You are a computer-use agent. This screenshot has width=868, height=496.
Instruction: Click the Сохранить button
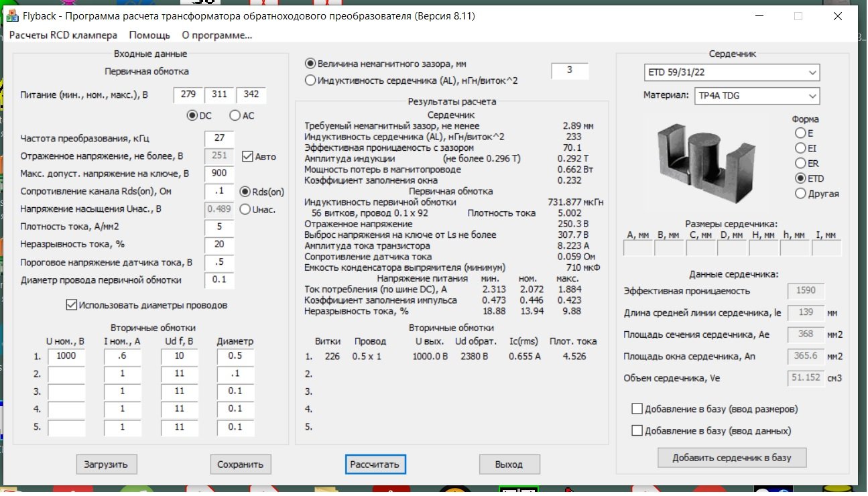(x=241, y=464)
